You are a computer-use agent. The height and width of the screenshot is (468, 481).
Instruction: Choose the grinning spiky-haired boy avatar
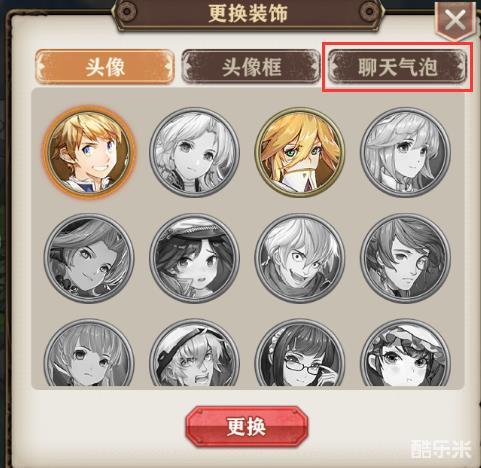(300, 259)
